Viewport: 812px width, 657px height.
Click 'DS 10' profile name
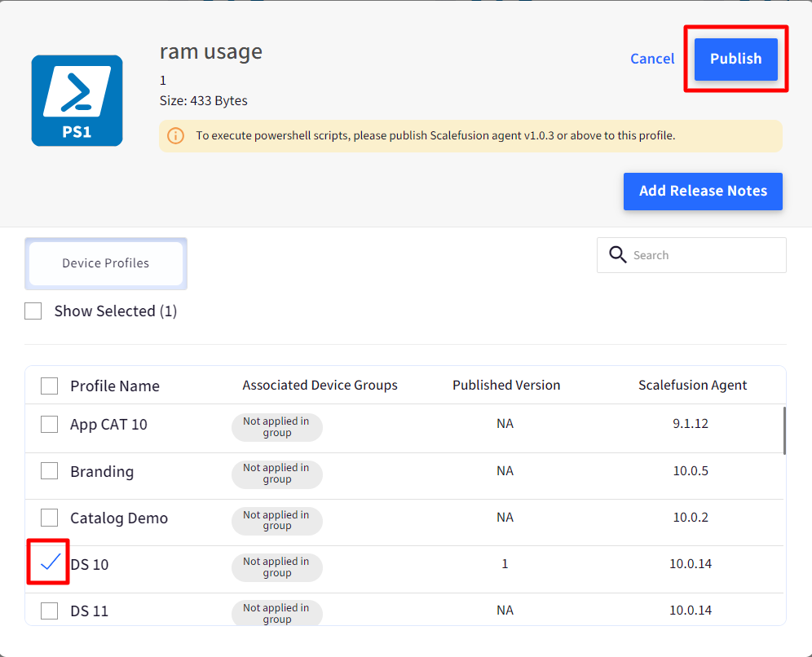[90, 564]
